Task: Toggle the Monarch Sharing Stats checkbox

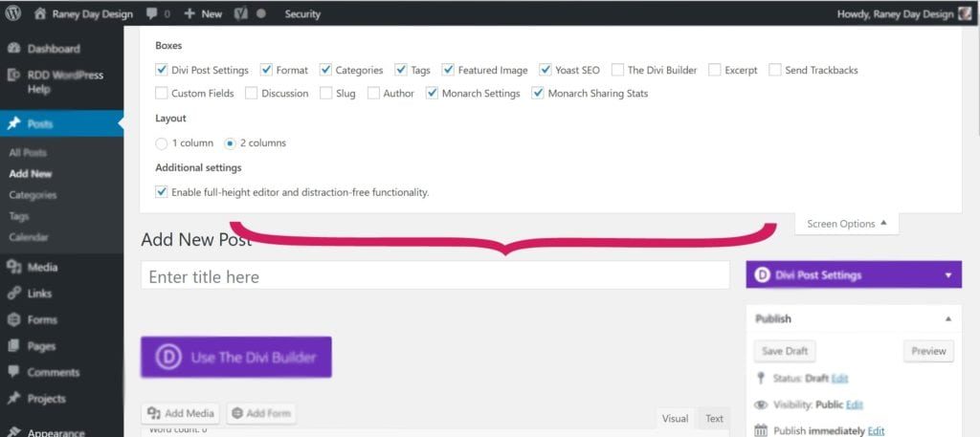Action: 538,93
